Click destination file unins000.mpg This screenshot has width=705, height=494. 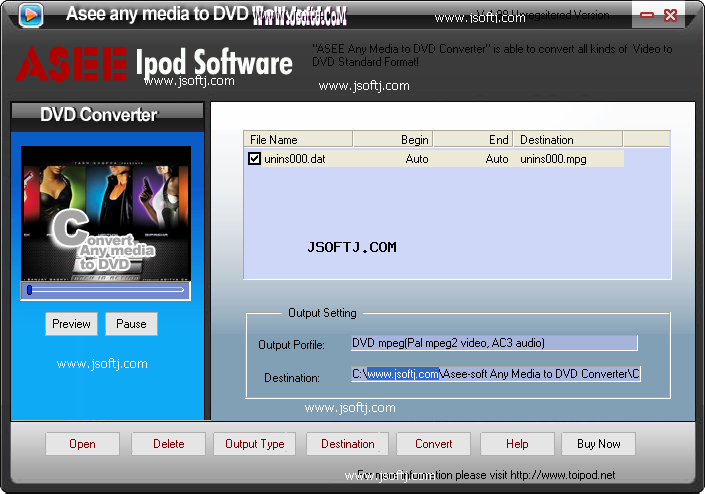(x=553, y=159)
